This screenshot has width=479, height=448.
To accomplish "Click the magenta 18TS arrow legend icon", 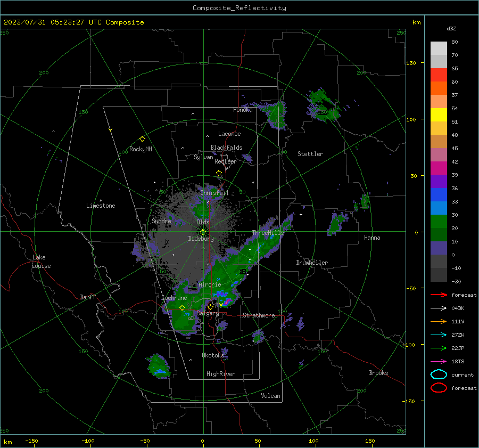I will 439,362.
